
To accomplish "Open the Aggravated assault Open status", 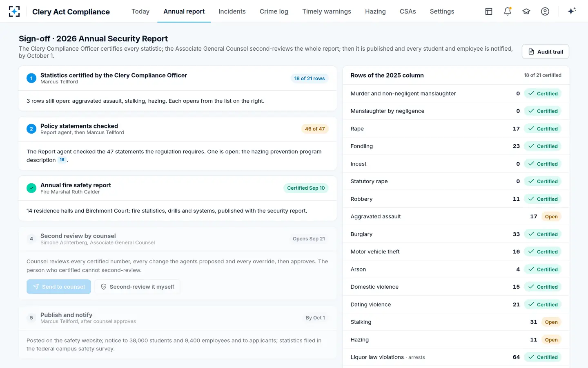I will click(551, 217).
